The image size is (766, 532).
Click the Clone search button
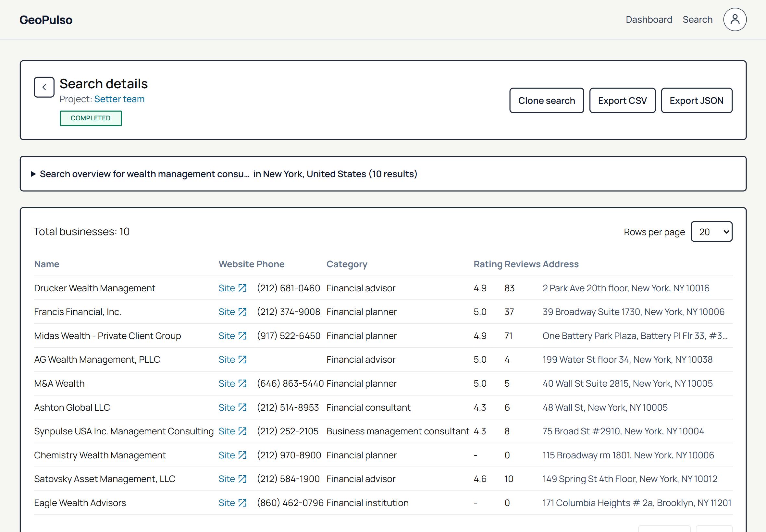point(546,100)
